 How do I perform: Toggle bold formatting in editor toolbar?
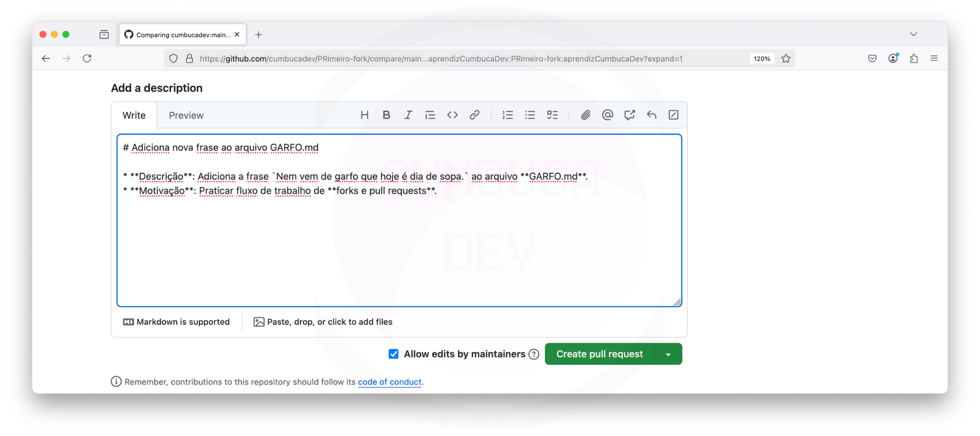click(x=386, y=115)
